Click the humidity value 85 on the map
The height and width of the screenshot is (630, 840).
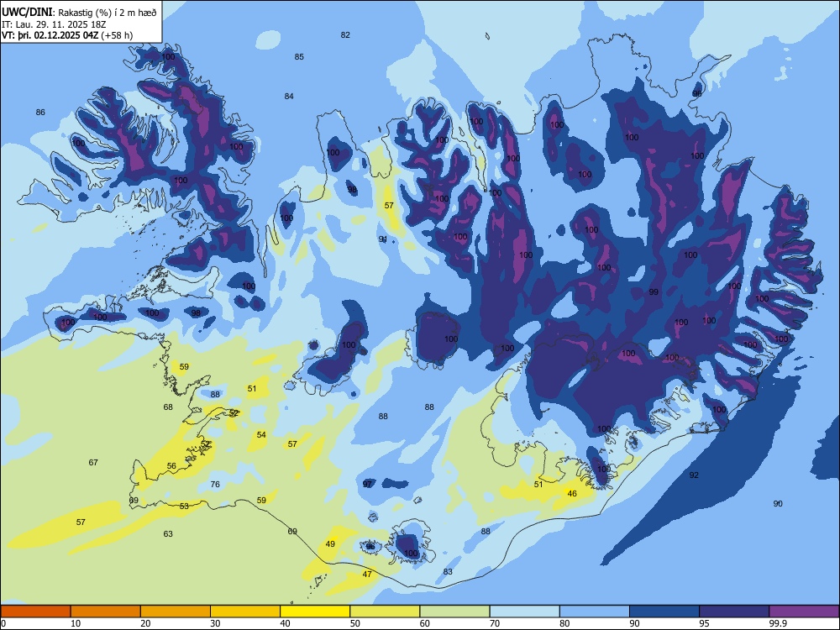click(299, 57)
